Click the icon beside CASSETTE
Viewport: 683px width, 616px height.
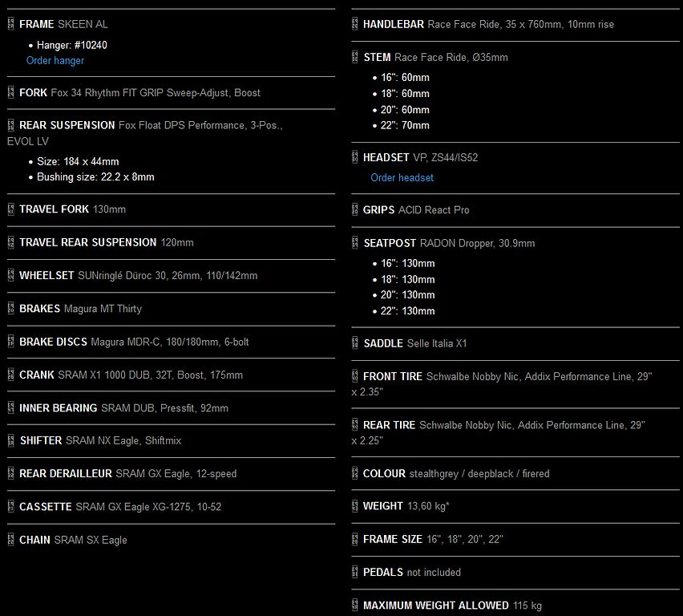coord(11,507)
